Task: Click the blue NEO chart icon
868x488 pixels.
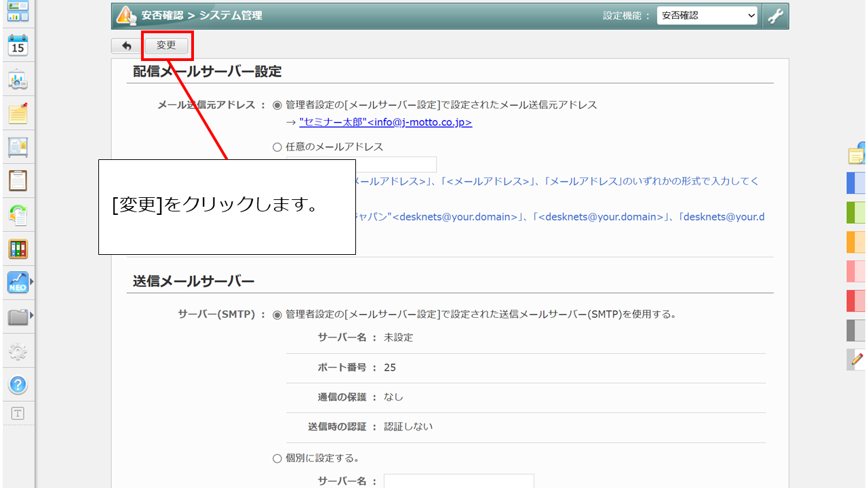Action: [x=18, y=282]
